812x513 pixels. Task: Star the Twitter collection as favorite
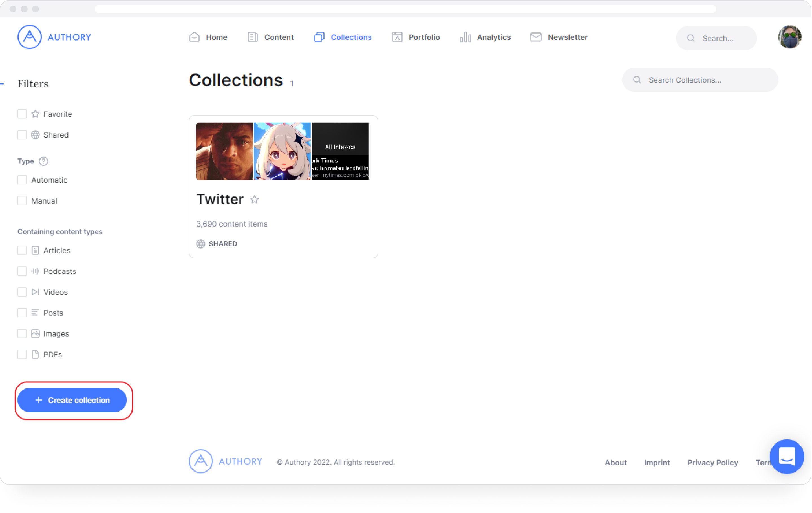[x=255, y=200]
